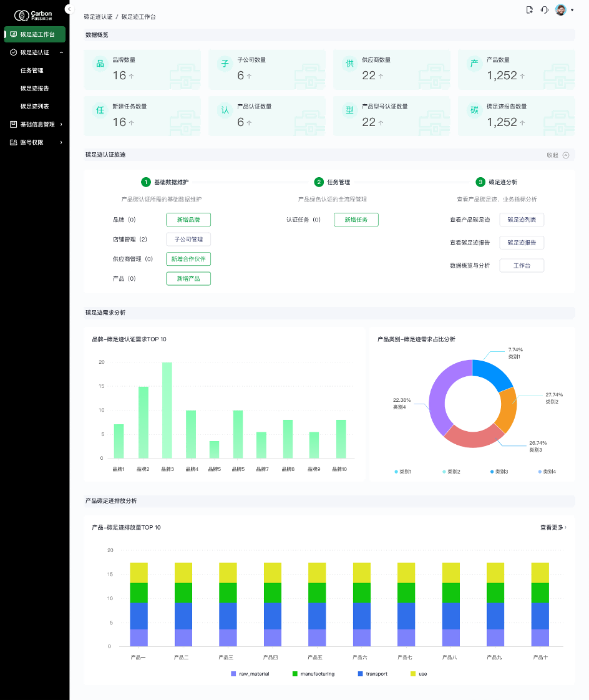This screenshot has width=589, height=700.
Task: Click the 碳足迹认证 breadcrumb link
Action: coord(98,17)
